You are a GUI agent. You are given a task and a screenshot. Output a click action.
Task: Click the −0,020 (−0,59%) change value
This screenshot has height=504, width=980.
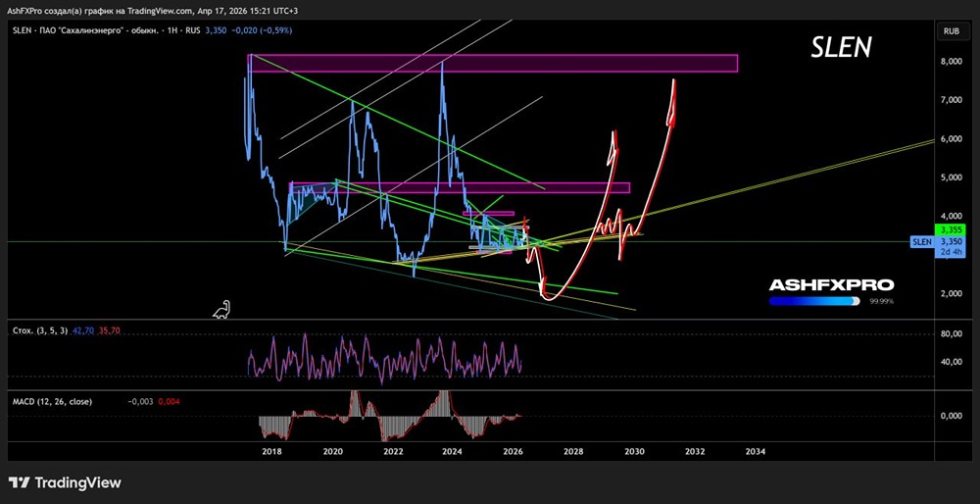262,30
